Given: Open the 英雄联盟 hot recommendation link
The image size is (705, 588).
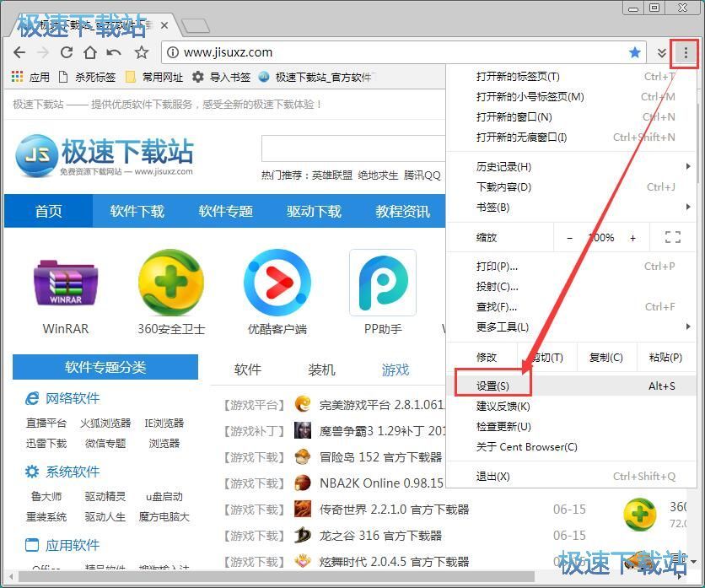Looking at the screenshot, I should pos(331,175).
